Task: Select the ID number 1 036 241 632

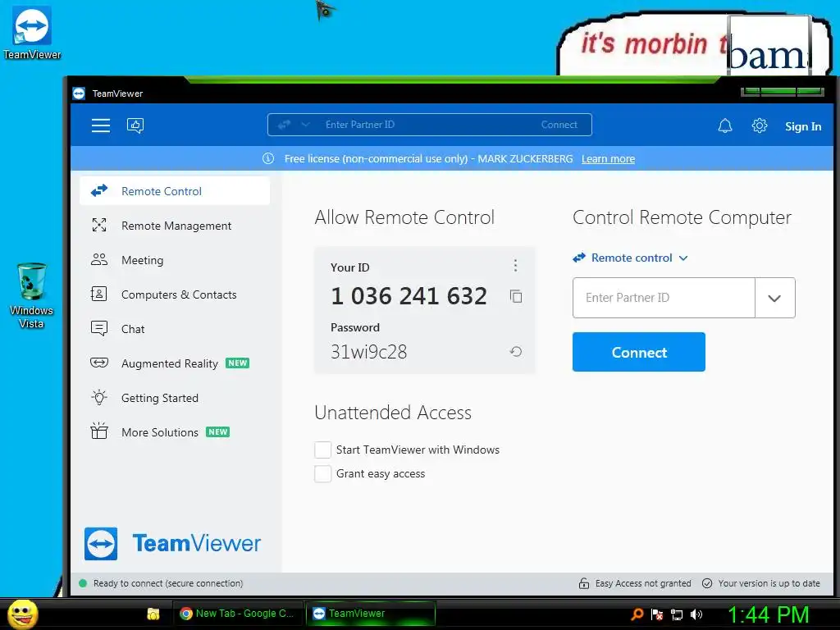Action: point(409,295)
